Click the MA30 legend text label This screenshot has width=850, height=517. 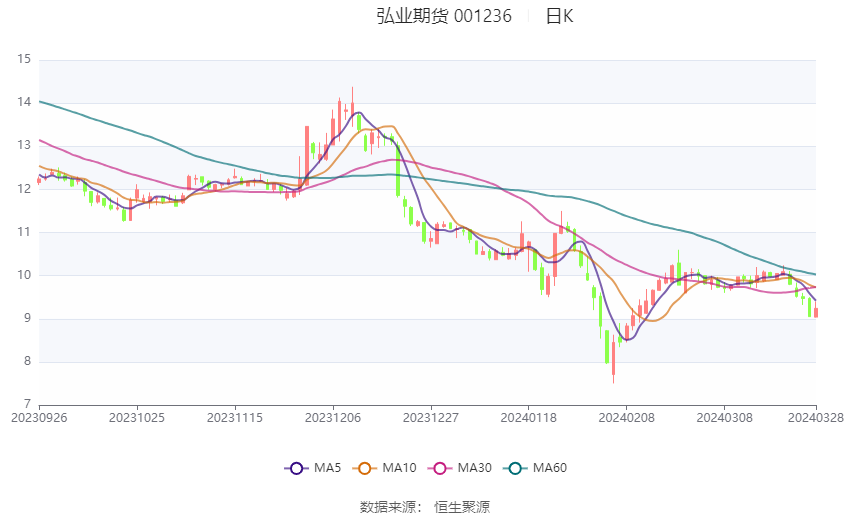[471, 468]
